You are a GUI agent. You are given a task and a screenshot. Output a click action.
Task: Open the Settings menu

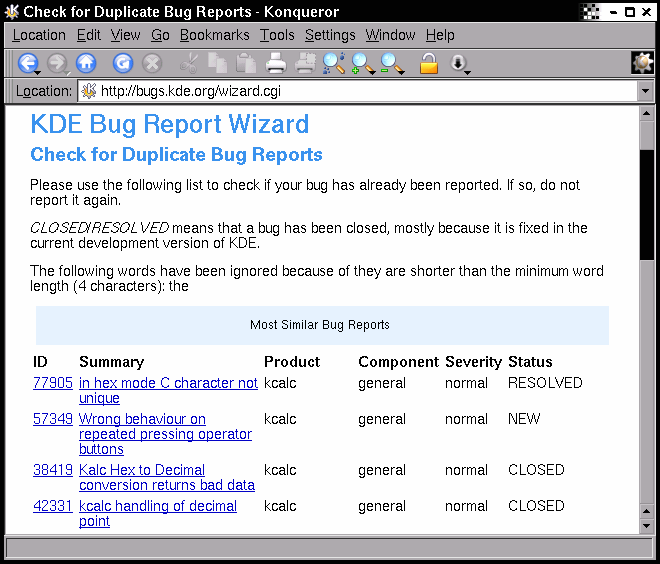click(x=329, y=35)
